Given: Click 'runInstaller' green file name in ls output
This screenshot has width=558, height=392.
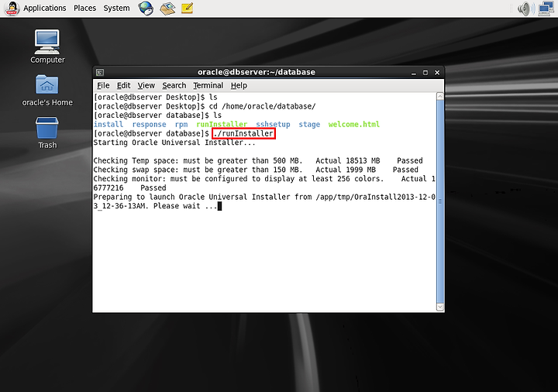Looking at the screenshot, I should coord(222,124).
